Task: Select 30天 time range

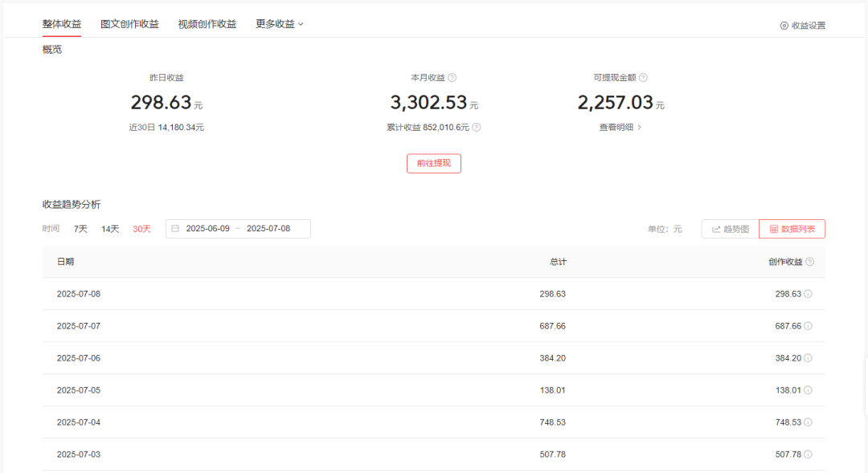Action: 141,229
